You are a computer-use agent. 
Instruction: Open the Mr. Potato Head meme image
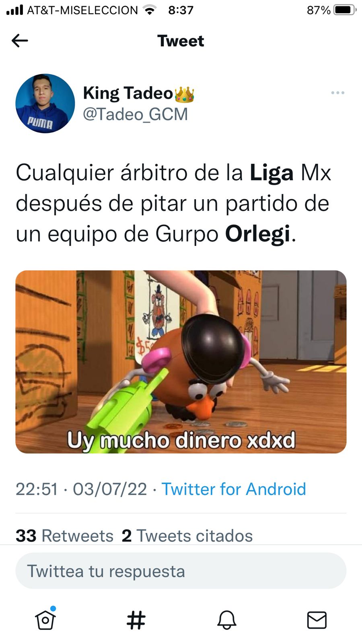tap(181, 362)
